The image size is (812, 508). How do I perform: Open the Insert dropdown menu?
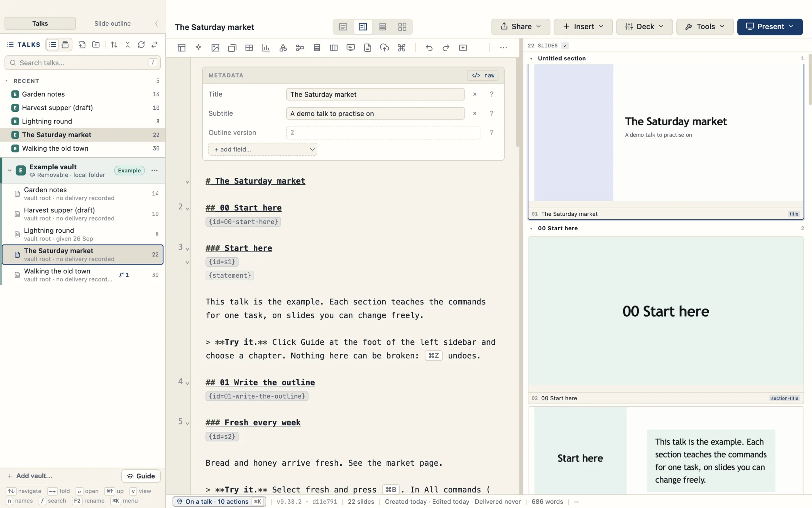[x=583, y=27]
